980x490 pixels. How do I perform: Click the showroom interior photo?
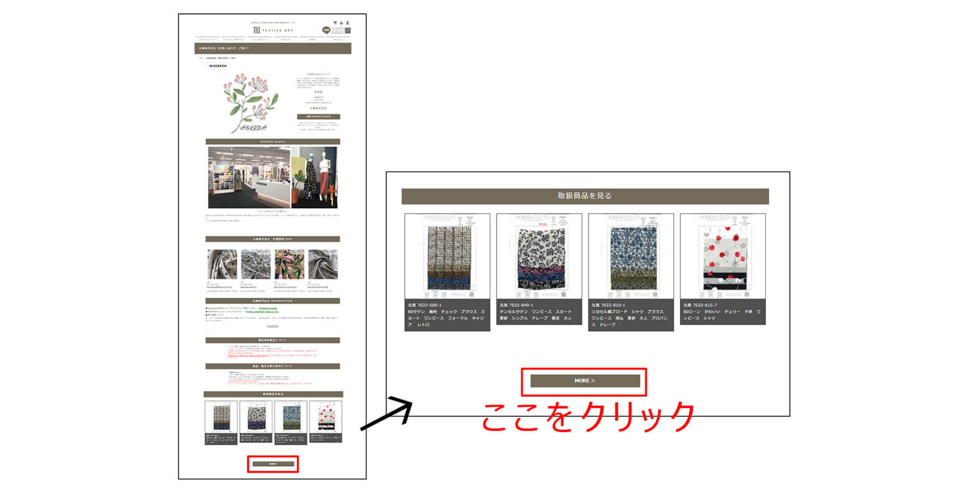(x=249, y=178)
